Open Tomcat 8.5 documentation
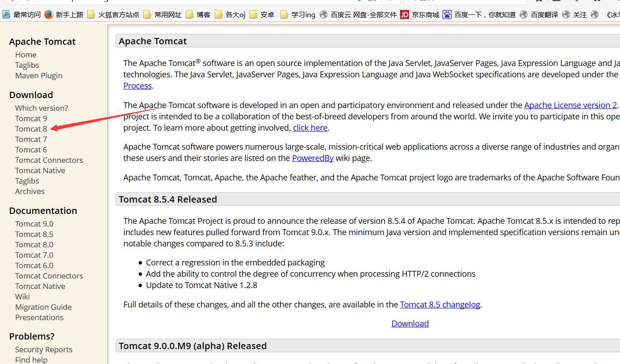Image resolution: width=620 pixels, height=364 pixels. click(34, 234)
